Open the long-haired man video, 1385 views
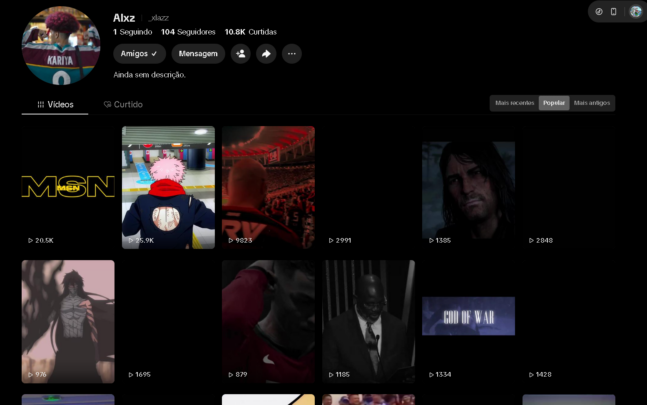The image size is (647, 405). [468, 187]
